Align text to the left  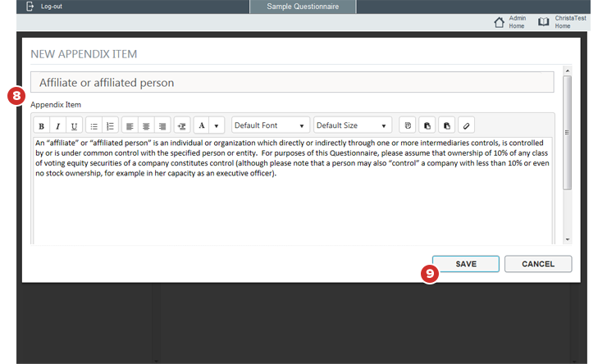(x=130, y=126)
